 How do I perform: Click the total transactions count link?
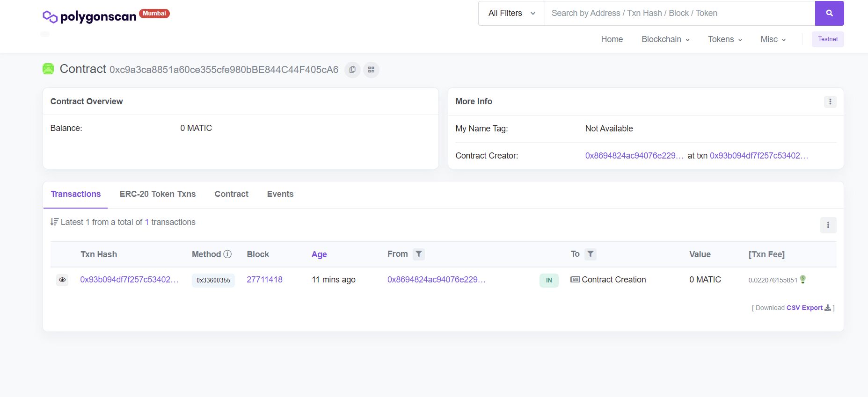[146, 222]
